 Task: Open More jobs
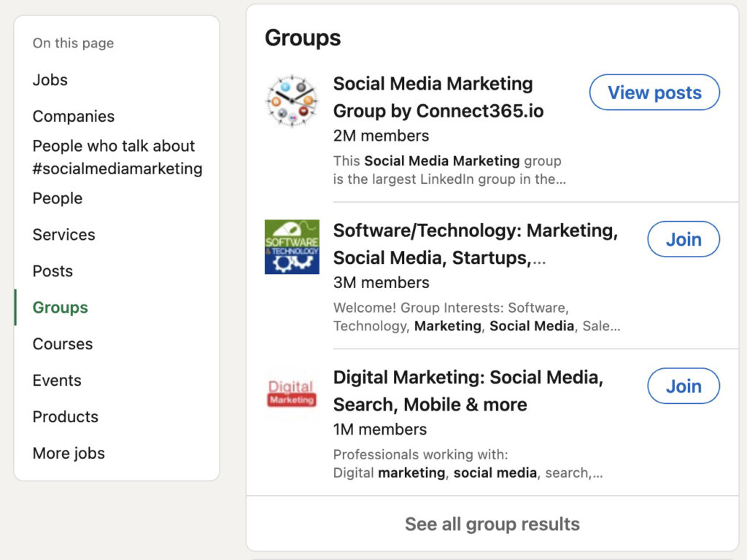point(69,454)
